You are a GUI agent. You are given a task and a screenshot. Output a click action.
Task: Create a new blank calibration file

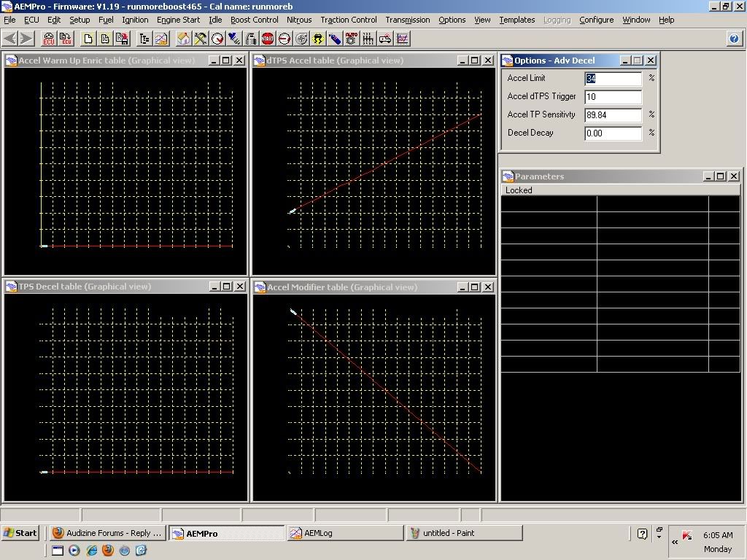tap(88, 39)
